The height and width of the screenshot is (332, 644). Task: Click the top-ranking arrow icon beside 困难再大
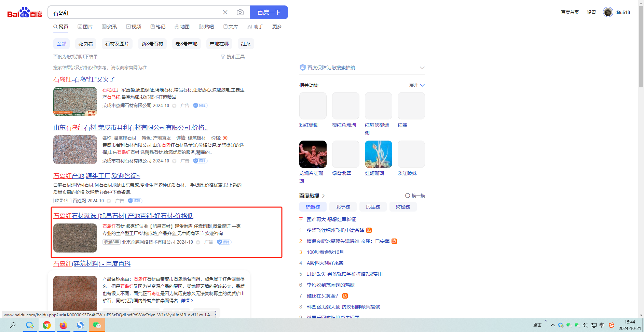[301, 219]
